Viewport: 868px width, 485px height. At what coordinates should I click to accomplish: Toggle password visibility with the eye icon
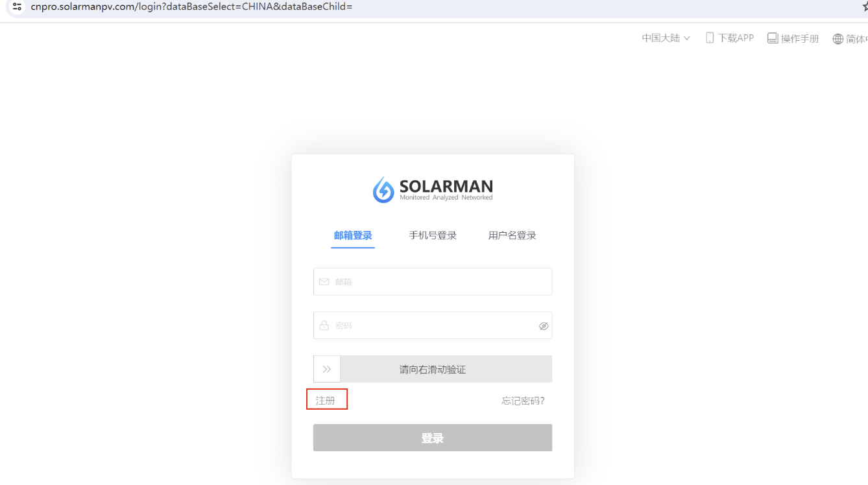click(544, 326)
